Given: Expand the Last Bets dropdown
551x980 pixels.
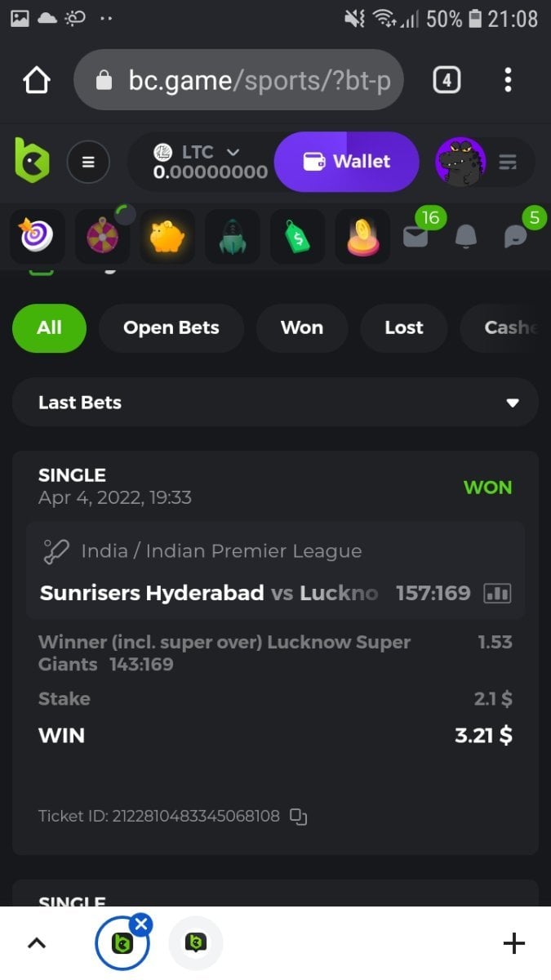Looking at the screenshot, I should [x=275, y=403].
